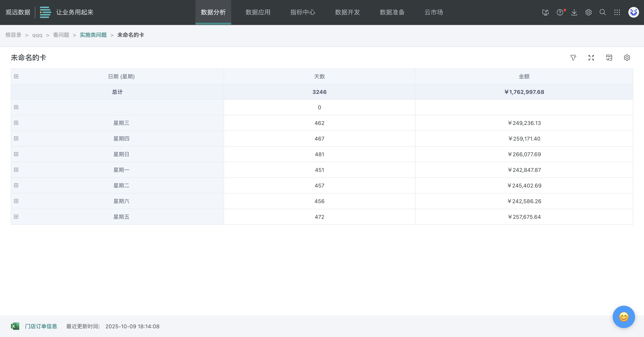Image resolution: width=644 pixels, height=337 pixels.
Task: Open the app grid launcher icon
Action: (x=617, y=12)
